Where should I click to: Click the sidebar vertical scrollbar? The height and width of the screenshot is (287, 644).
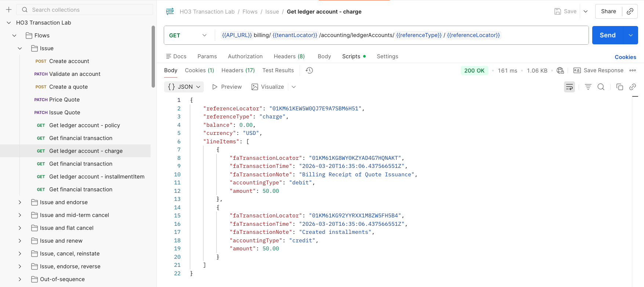point(153,57)
